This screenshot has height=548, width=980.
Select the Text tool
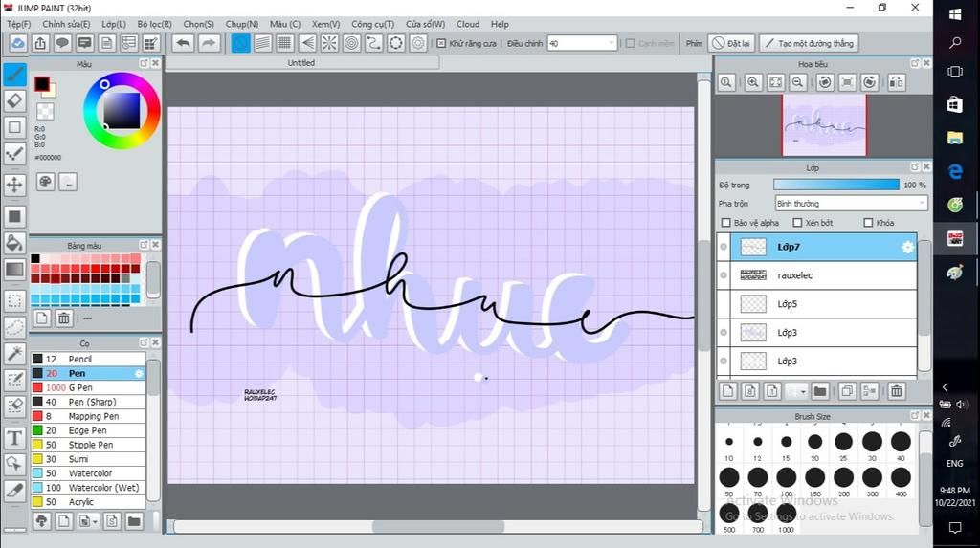[14, 439]
